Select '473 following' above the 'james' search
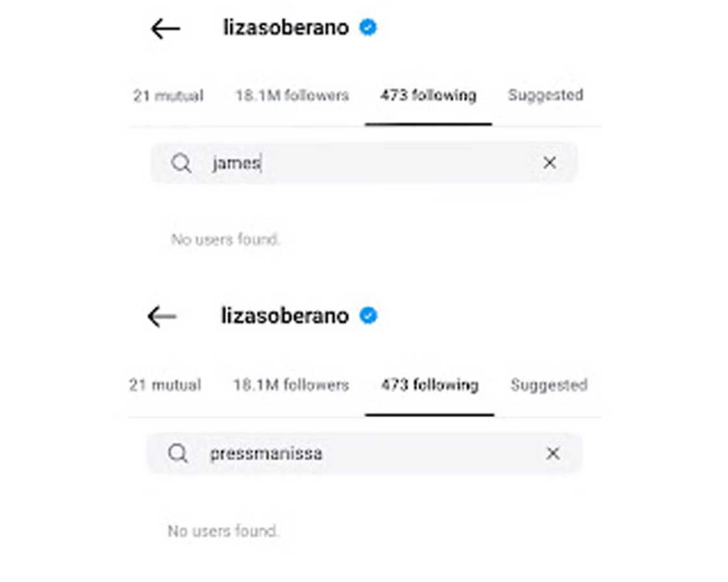 coord(428,95)
